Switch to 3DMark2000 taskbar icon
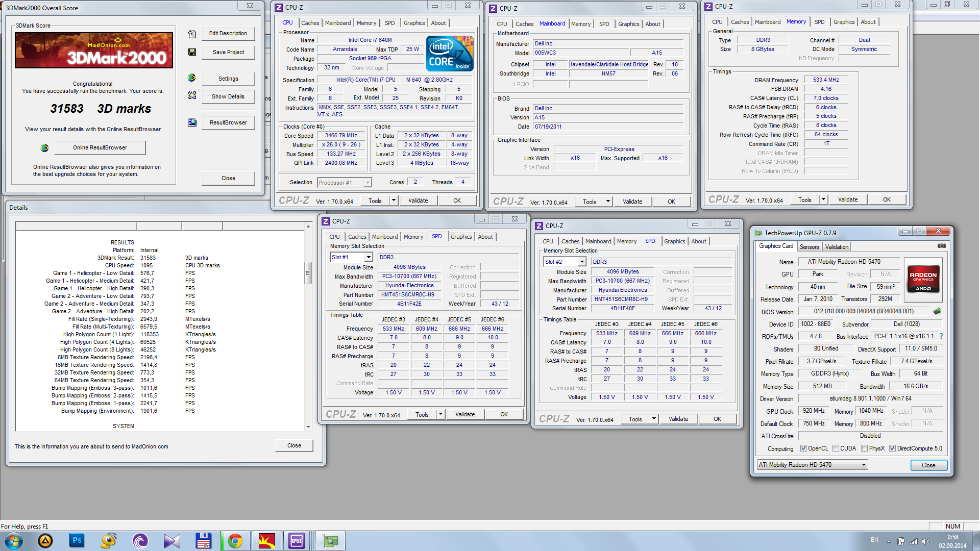The image size is (980, 551). coord(267,541)
